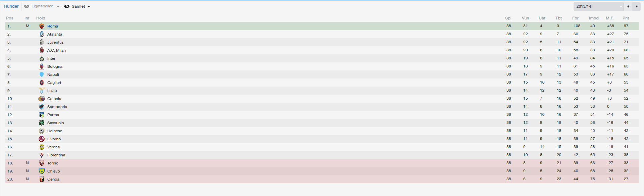Click the Torino bull crest icon
The width and height of the screenshot is (644, 196).
(42, 163)
